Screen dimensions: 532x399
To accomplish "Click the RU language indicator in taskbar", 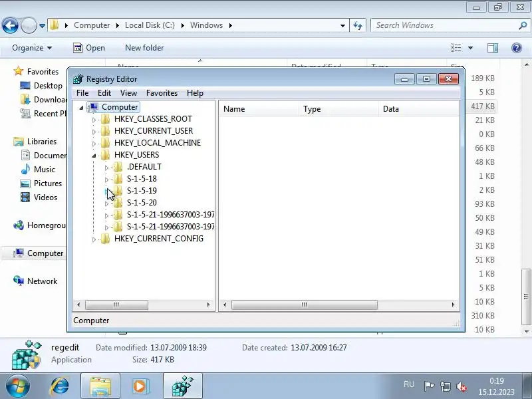I will coord(409,384).
